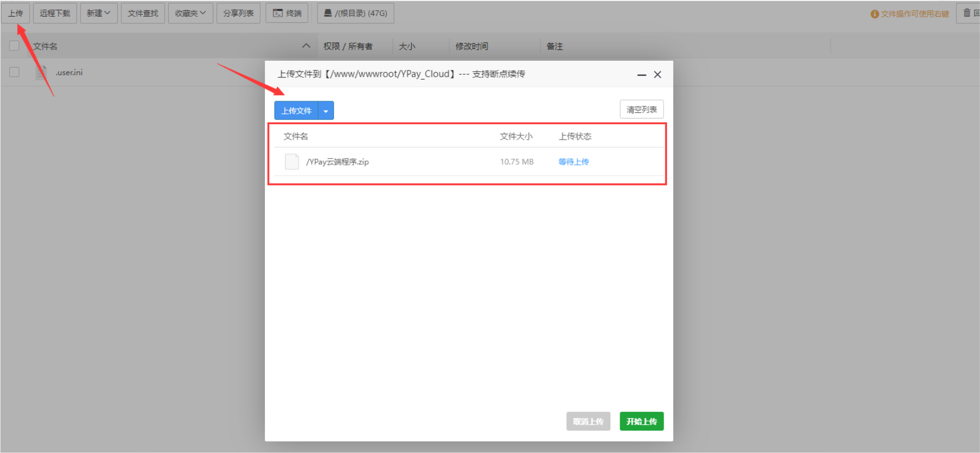Minimize the upload dialog
The width and height of the screenshot is (980, 453).
pyautogui.click(x=642, y=75)
